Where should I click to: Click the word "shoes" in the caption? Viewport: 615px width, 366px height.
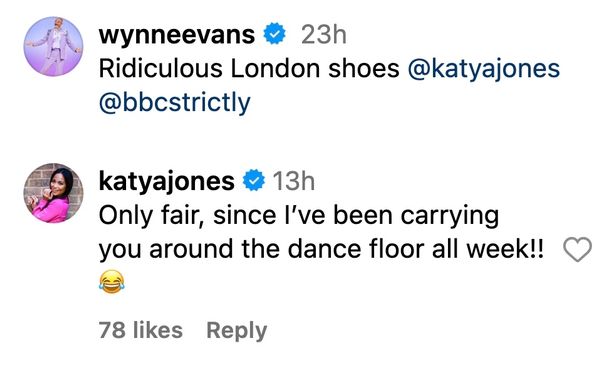[364, 69]
